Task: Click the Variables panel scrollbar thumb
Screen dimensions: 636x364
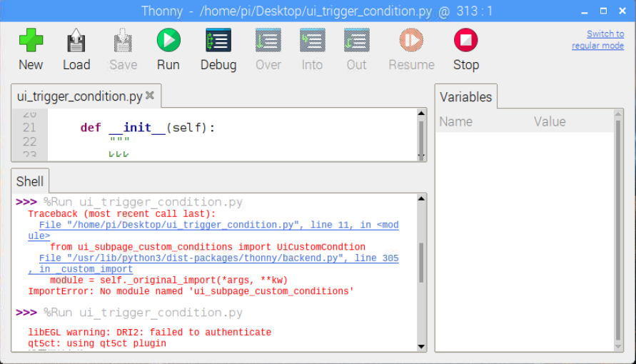Action: (x=618, y=230)
